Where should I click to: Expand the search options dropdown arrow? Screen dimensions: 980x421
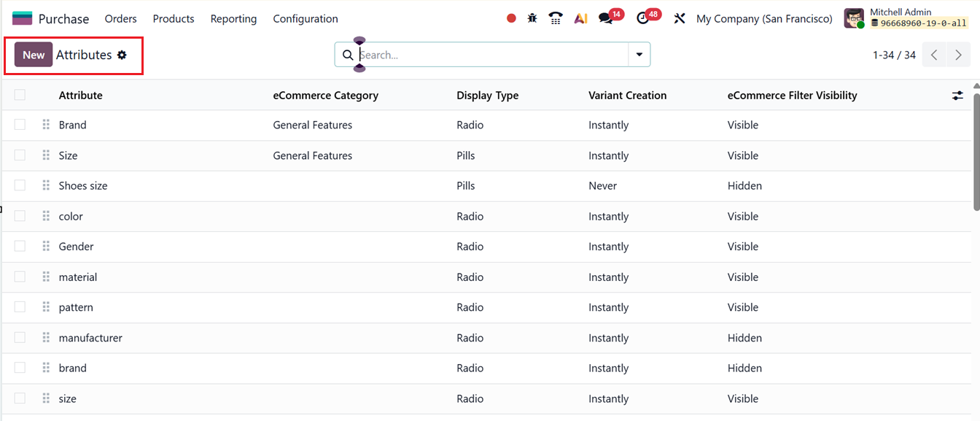click(639, 55)
